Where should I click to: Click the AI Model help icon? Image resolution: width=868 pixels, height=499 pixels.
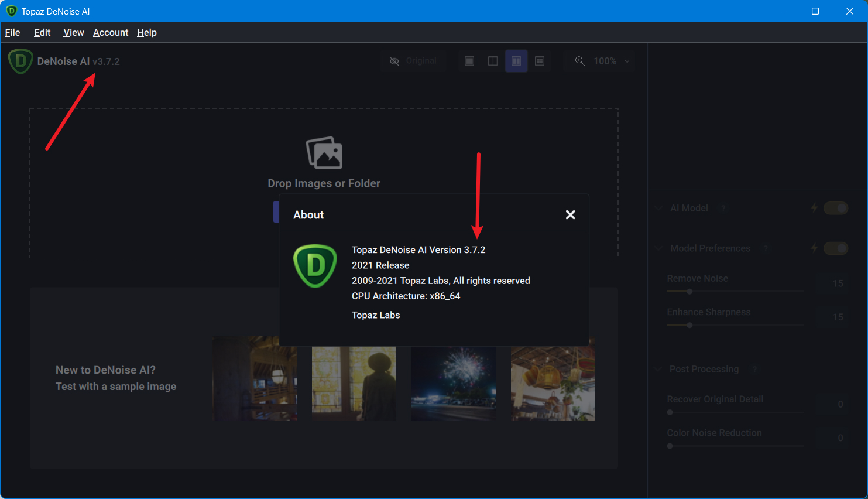tap(723, 208)
